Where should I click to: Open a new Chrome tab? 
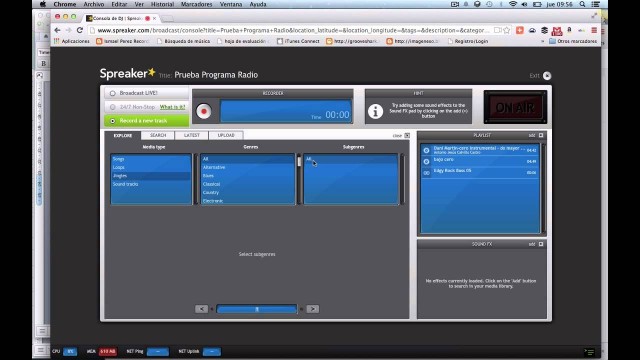tap(167, 18)
